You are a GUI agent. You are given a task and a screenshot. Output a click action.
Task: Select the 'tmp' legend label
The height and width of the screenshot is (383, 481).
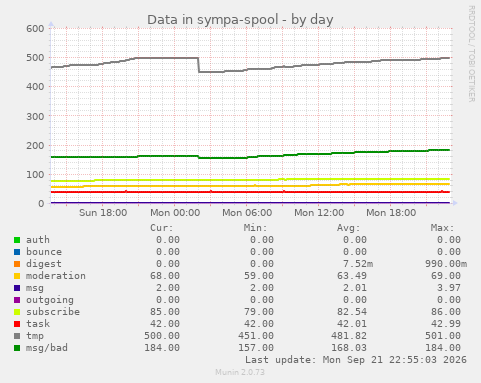coord(35,336)
